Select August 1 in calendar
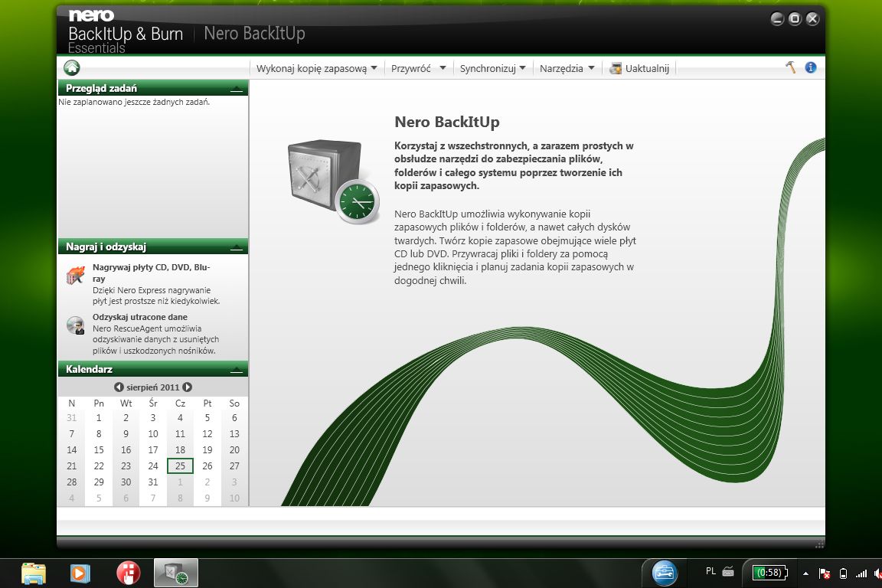The width and height of the screenshot is (882, 588). click(99, 418)
